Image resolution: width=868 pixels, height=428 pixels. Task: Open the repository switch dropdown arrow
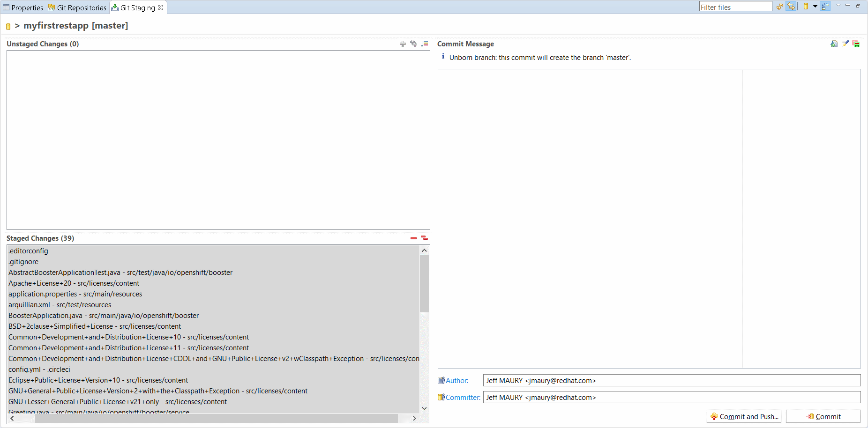815,6
